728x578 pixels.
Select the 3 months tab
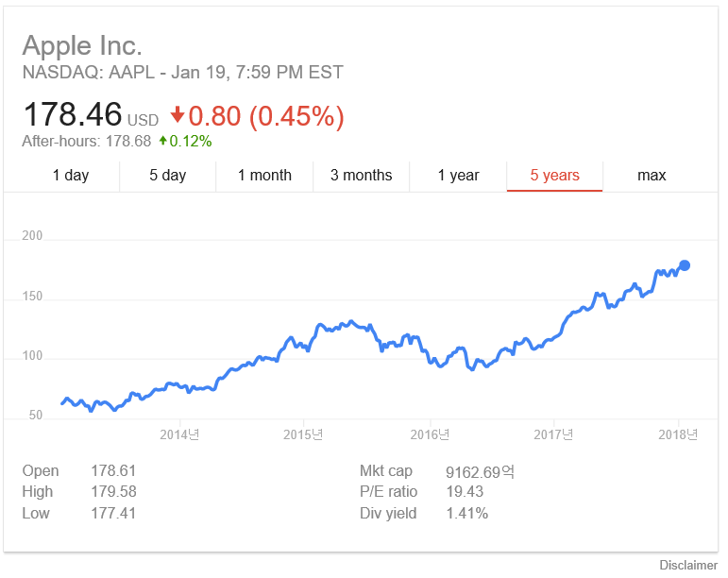362,176
